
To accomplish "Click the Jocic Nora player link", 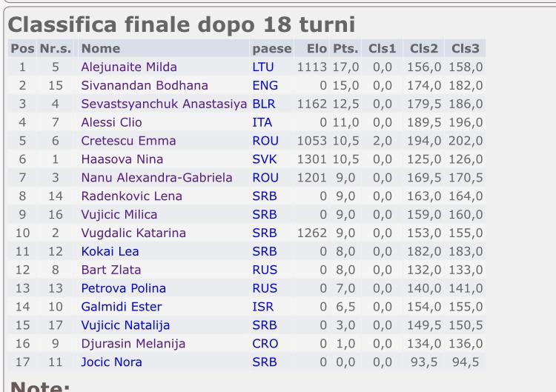I will tap(112, 362).
